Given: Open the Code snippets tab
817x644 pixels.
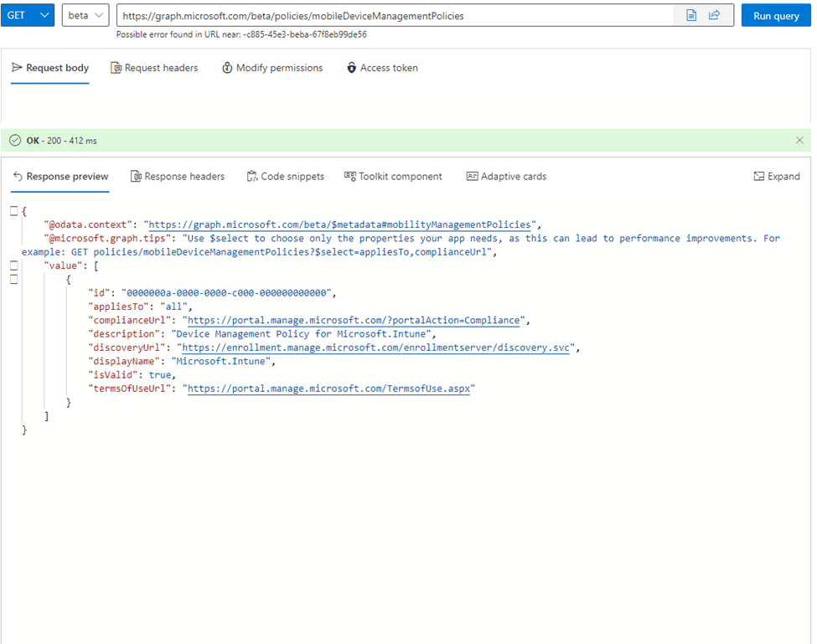Looking at the screenshot, I should [x=286, y=177].
